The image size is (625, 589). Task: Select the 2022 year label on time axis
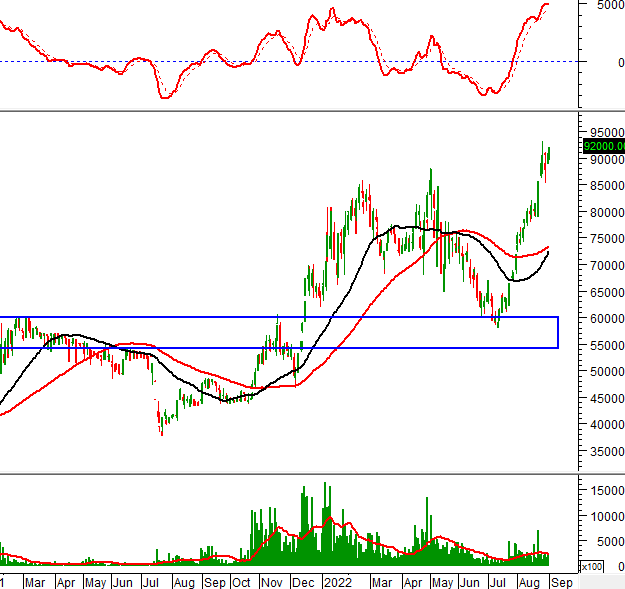[x=339, y=581]
